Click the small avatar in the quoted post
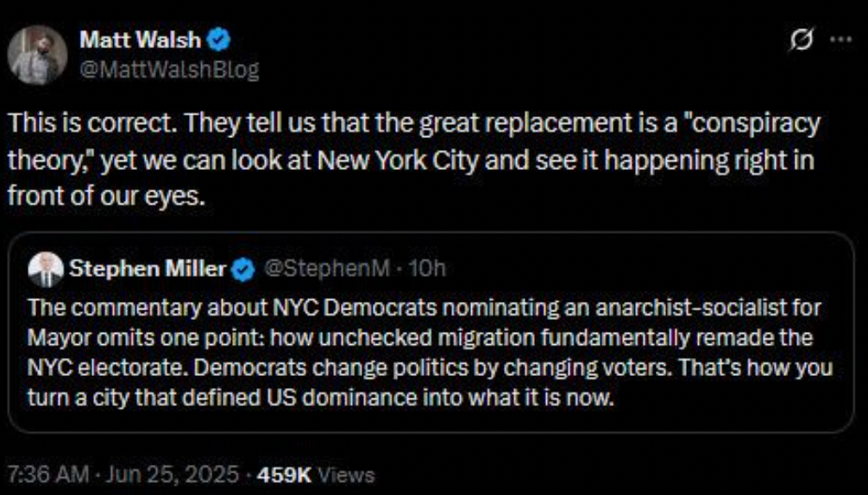868x495 pixels. (45, 269)
